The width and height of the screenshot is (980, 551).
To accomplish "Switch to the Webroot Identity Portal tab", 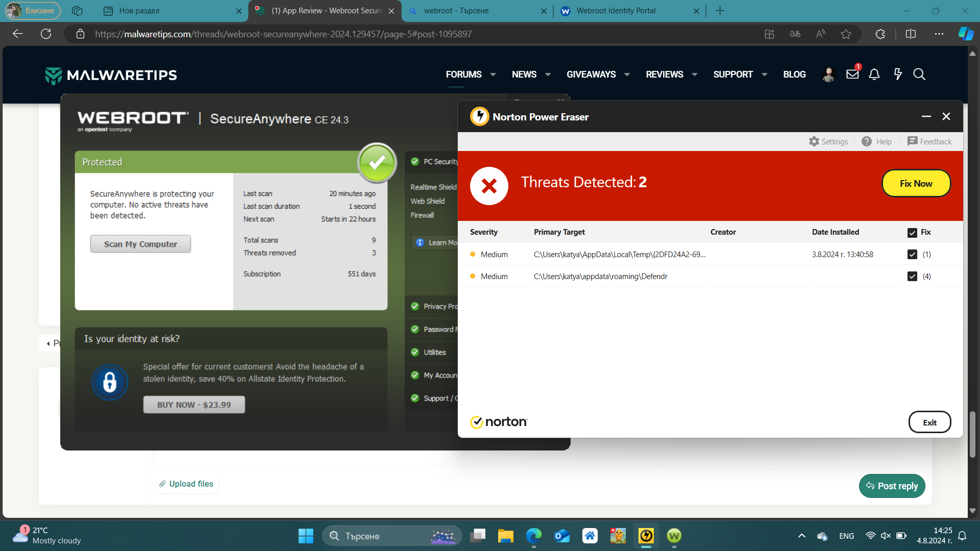I will point(616,11).
